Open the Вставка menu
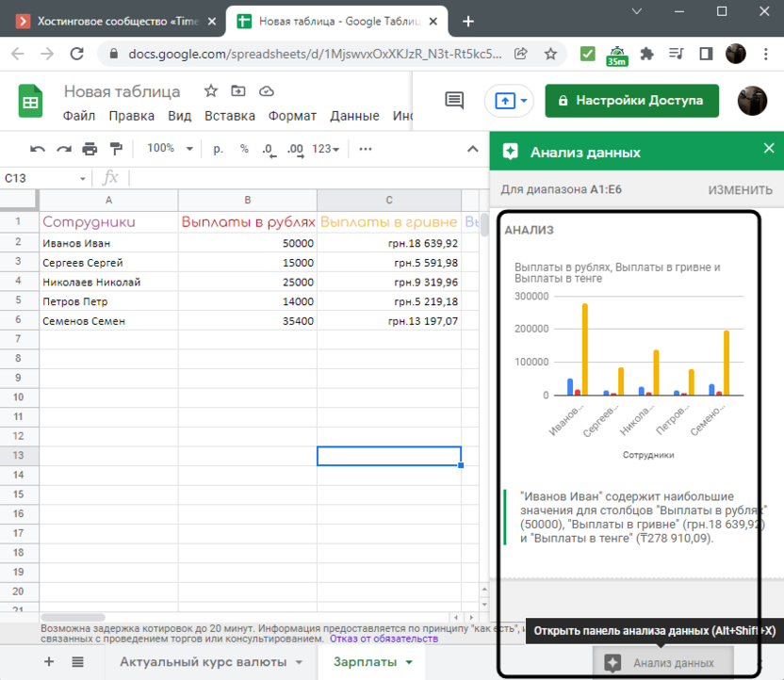The image size is (784, 680). click(229, 116)
